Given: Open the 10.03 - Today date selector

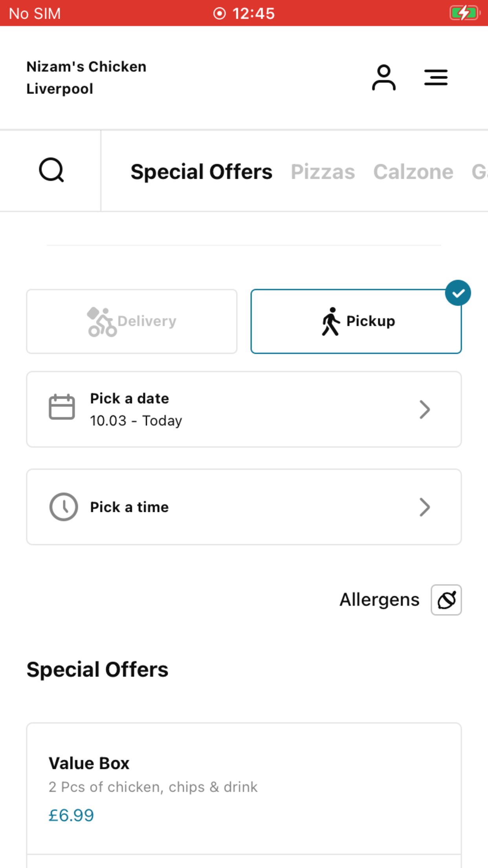Looking at the screenshot, I should point(244,409).
